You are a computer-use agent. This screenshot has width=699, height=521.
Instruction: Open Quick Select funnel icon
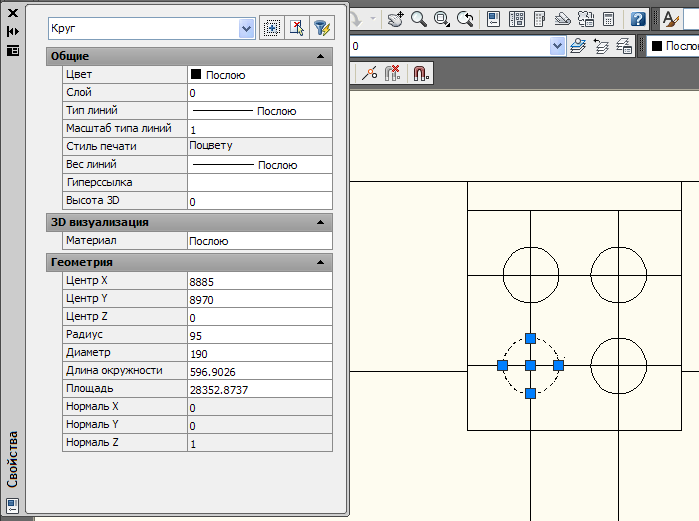pyautogui.click(x=321, y=28)
